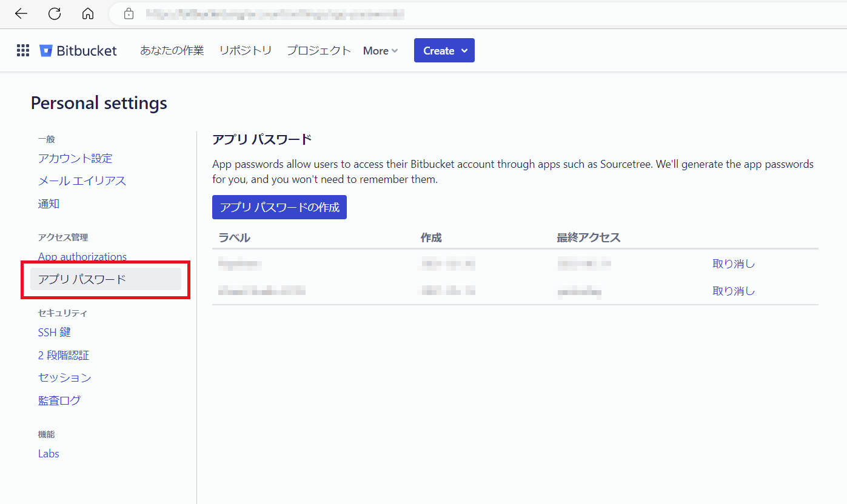Open the メール エイリアス settings
847x504 pixels.
(x=82, y=181)
